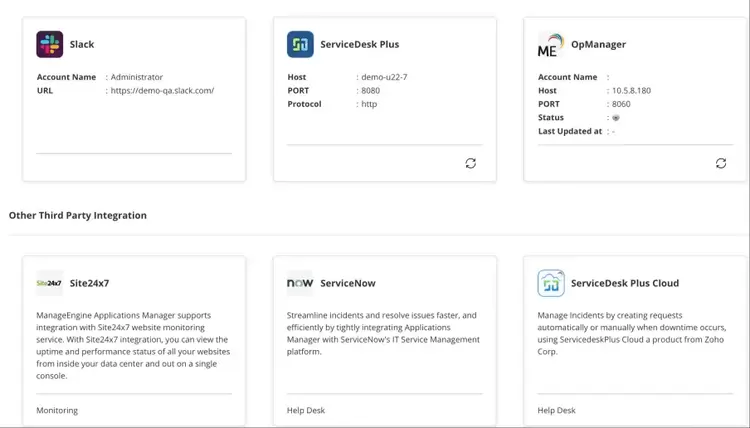Click the OpManager status indicator dot

(616, 118)
